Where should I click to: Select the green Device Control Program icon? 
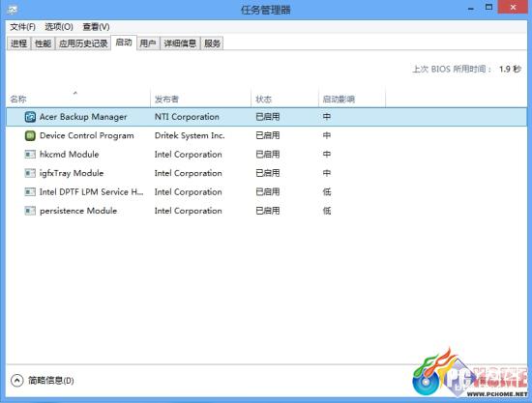30,135
